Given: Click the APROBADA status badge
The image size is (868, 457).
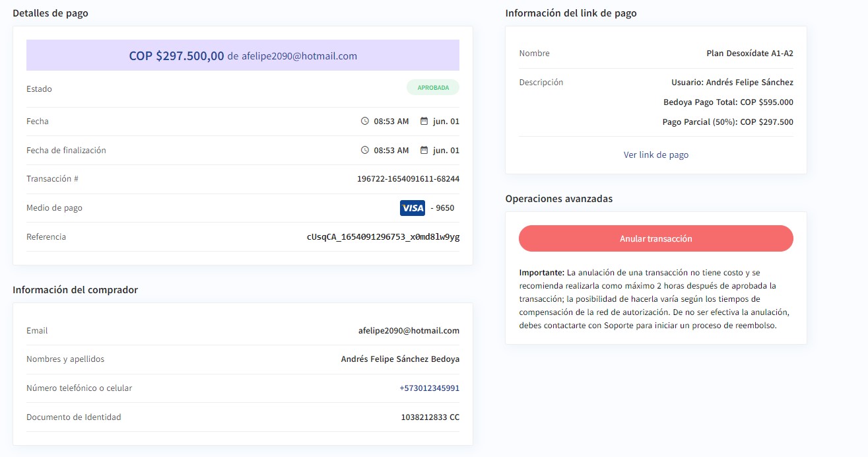Looking at the screenshot, I should [x=433, y=88].
